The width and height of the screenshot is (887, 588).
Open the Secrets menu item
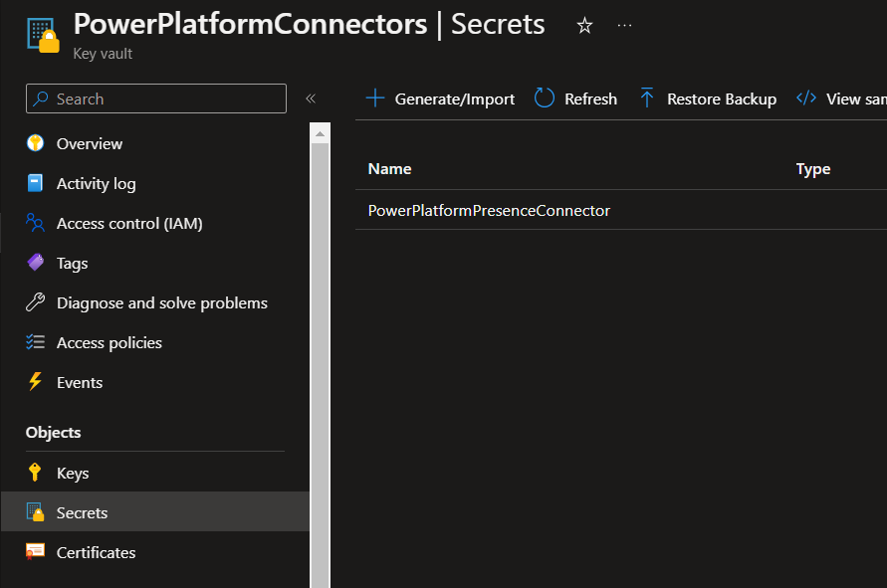pyautogui.click(x=82, y=512)
